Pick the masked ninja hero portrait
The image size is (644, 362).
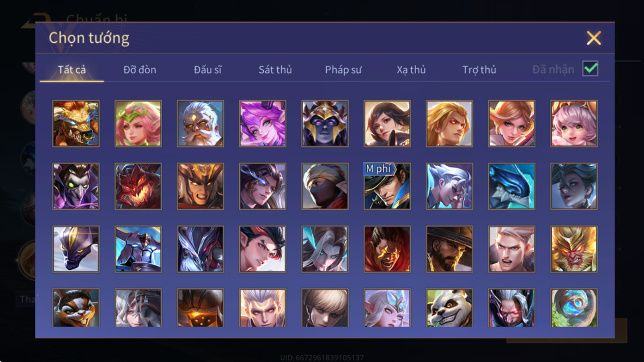(325, 186)
